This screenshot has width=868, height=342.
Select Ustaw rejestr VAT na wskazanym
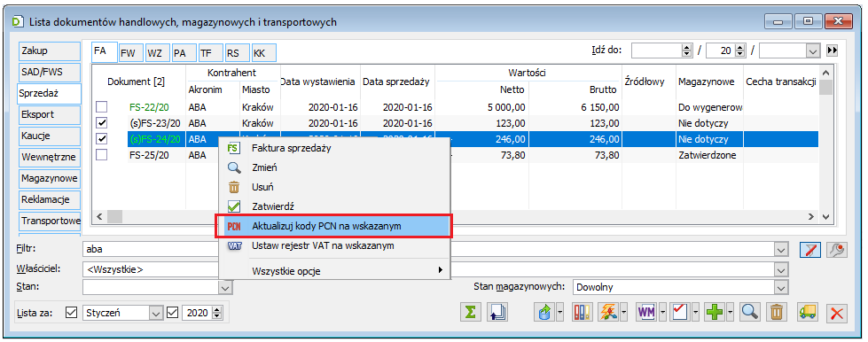pyautogui.click(x=334, y=245)
